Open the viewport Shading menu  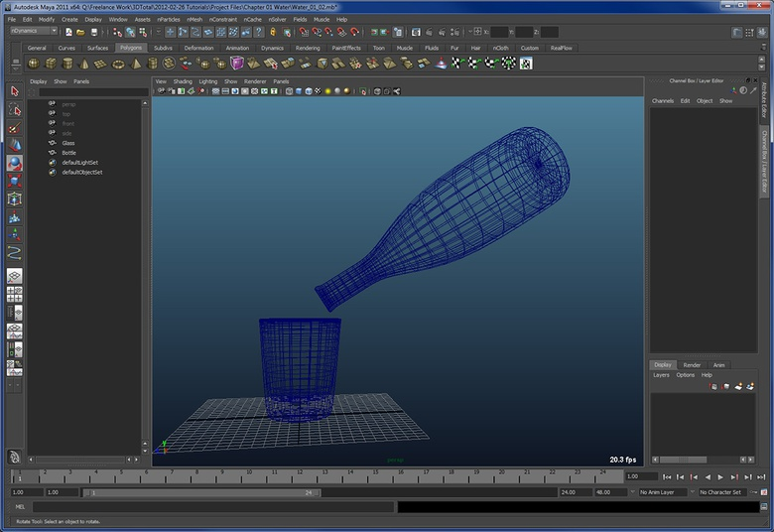point(183,81)
